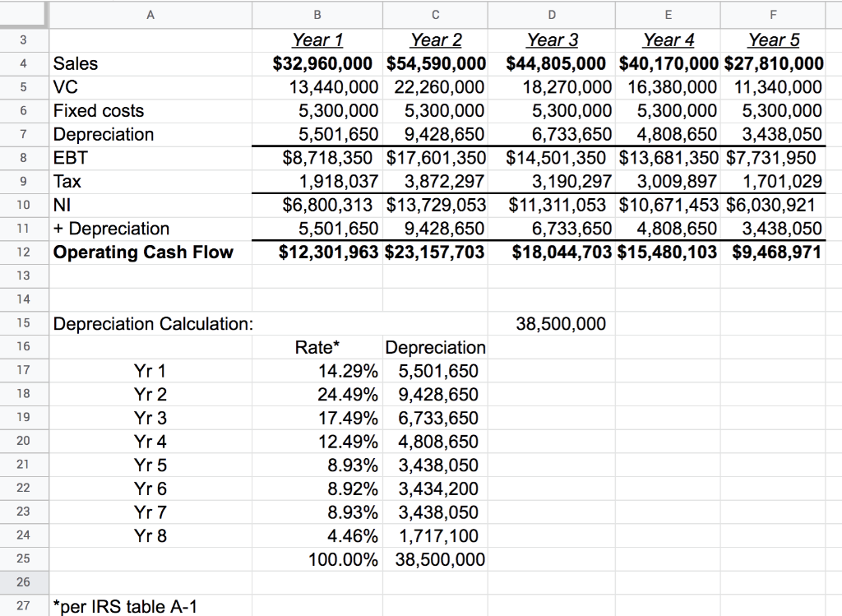Image resolution: width=842 pixels, height=616 pixels.
Task: Select the 38,500,000 basis cell
Action: tap(551, 323)
